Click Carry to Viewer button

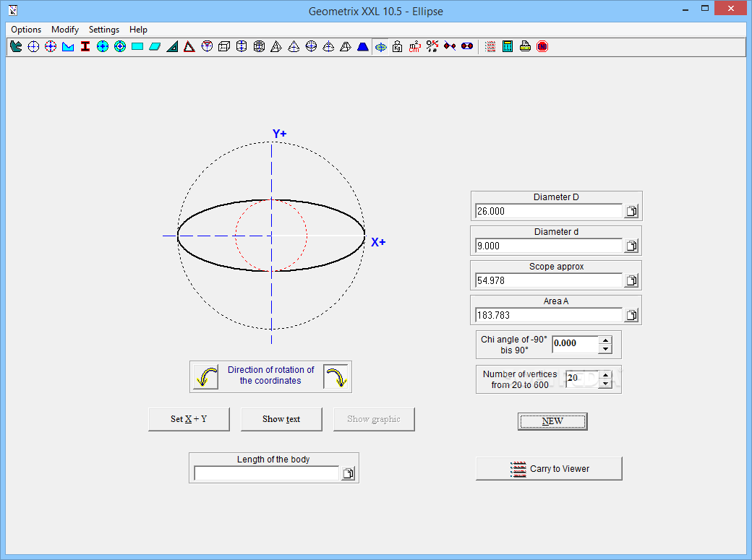(549, 468)
